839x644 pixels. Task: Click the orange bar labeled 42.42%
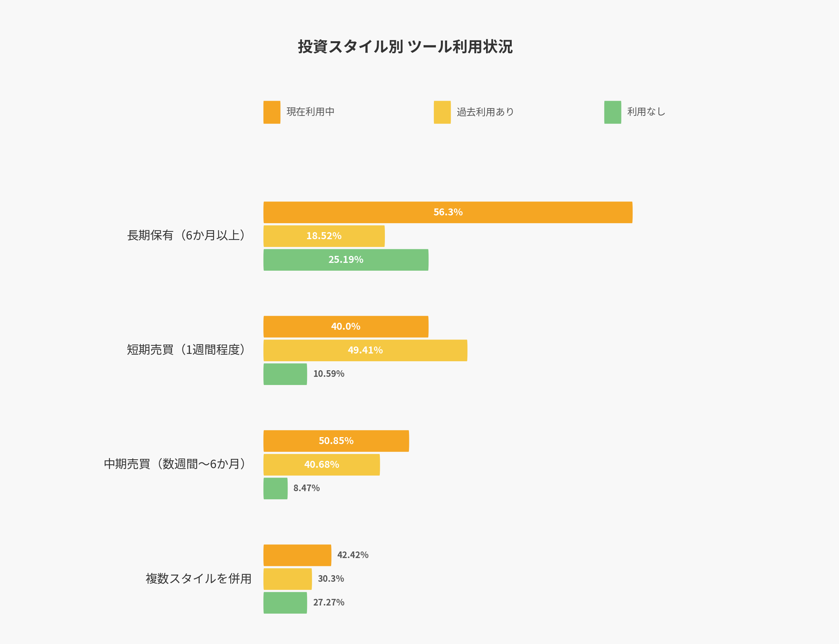coord(297,555)
